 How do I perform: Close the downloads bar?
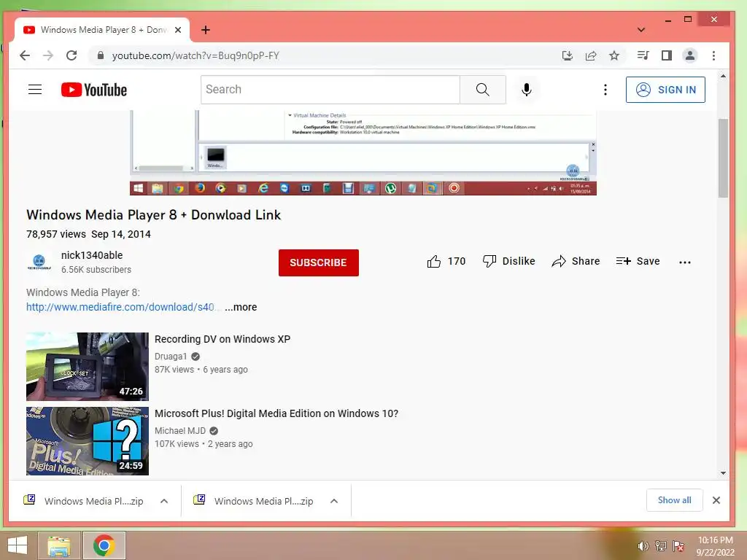click(x=716, y=500)
